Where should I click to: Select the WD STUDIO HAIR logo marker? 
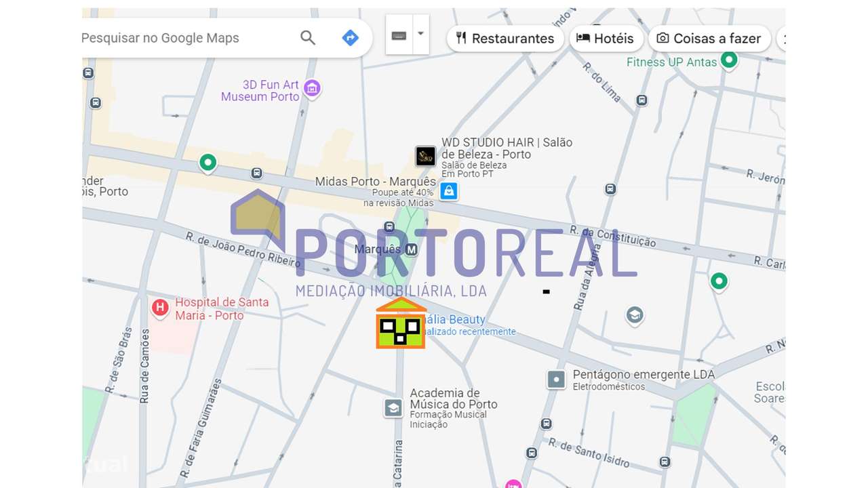(425, 157)
